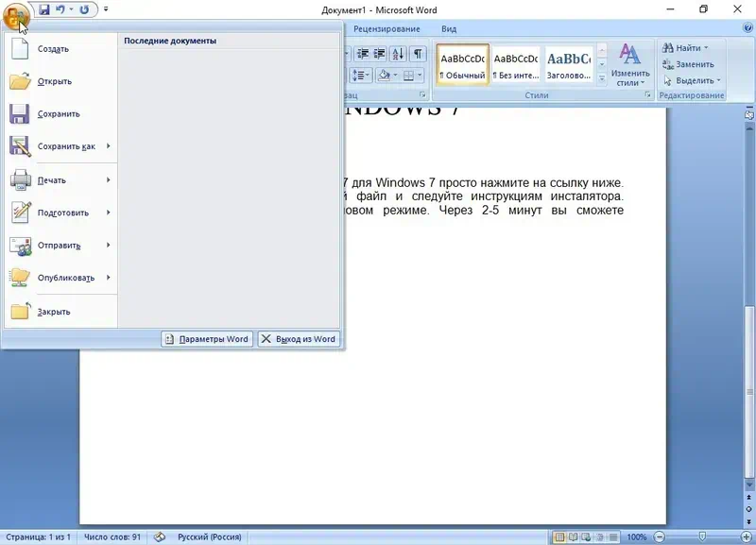Switch to Print Layout view

[x=559, y=536]
